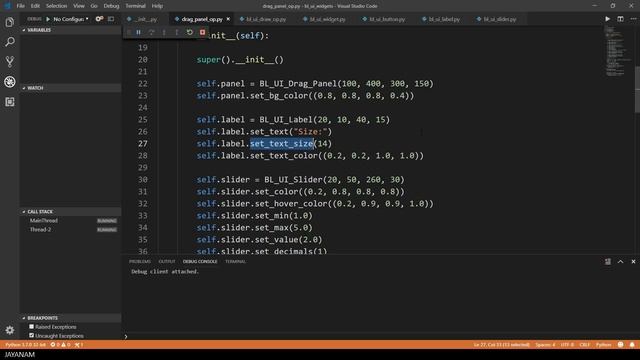Open the Debug menu
Image resolution: width=640 pixels, height=360 pixels.
(x=111, y=6)
